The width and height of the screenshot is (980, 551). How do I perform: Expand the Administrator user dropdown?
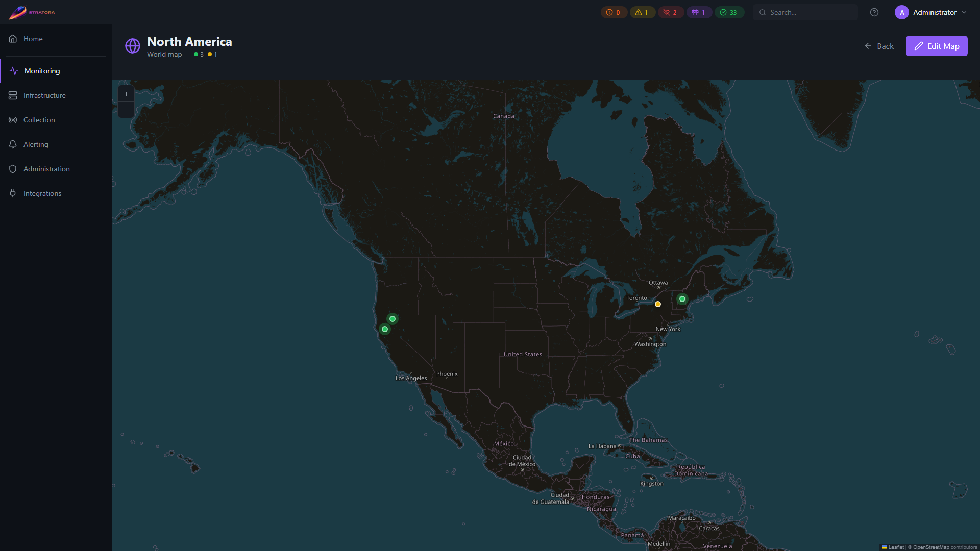click(x=931, y=12)
